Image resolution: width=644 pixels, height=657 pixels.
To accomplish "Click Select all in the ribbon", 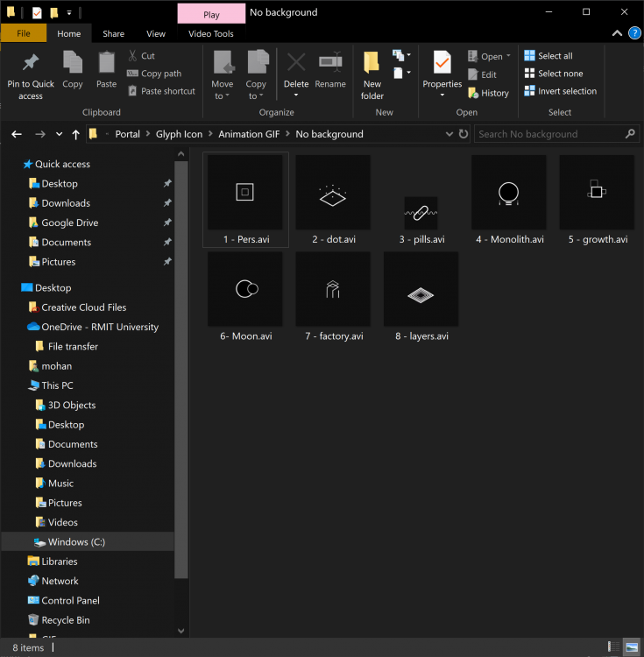I will tap(548, 56).
